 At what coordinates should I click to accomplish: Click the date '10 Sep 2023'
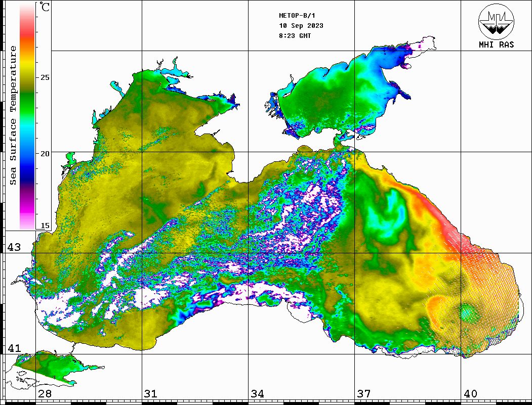[301, 26]
